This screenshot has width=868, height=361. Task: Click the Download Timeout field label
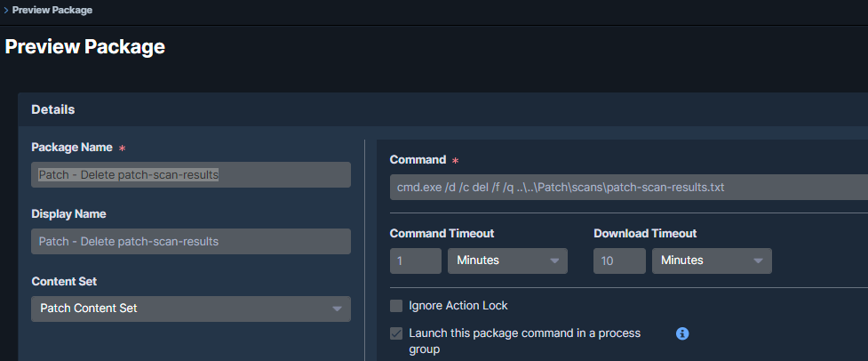click(x=645, y=233)
